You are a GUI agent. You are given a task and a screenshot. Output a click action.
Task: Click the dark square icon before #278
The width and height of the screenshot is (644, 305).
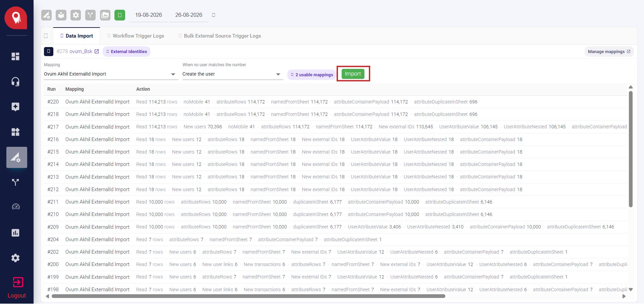pos(49,51)
